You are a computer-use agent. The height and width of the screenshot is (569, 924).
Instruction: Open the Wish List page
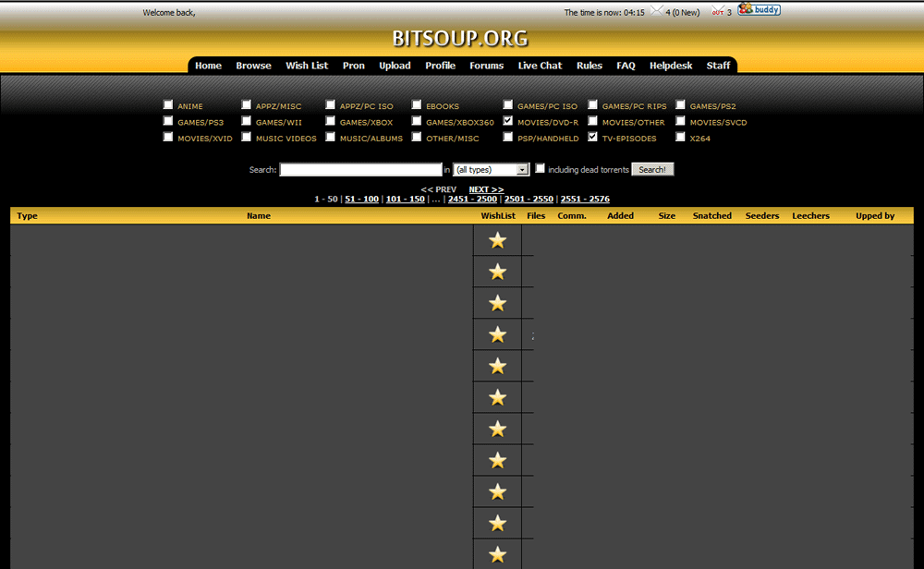(307, 66)
